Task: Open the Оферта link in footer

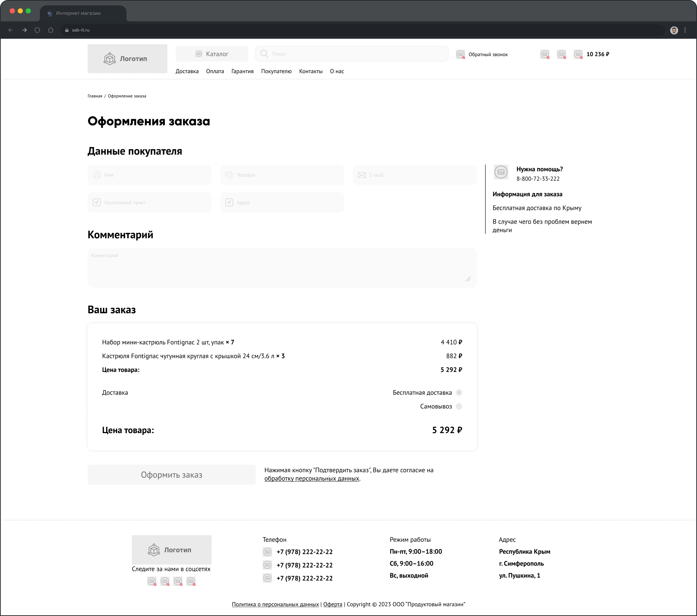Action: [332, 604]
